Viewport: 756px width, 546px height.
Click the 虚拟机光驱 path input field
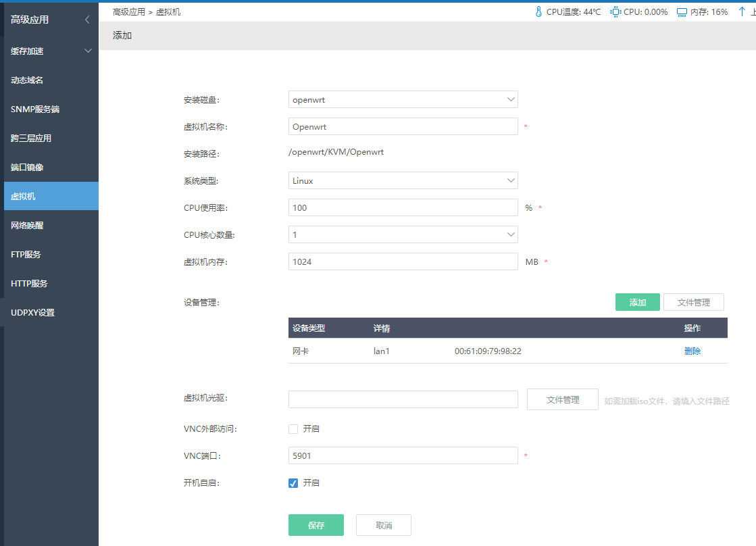403,399
